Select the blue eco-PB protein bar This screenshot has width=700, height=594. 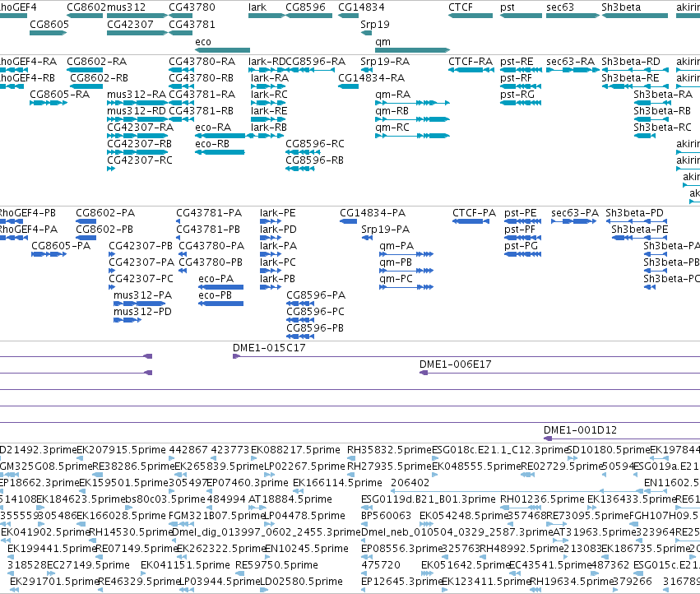tap(221, 304)
